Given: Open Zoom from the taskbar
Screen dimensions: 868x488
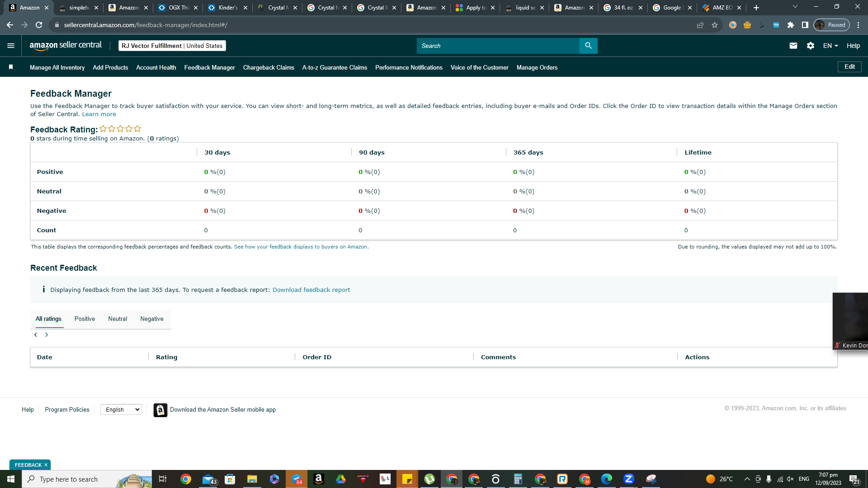Looking at the screenshot, I should [x=629, y=479].
